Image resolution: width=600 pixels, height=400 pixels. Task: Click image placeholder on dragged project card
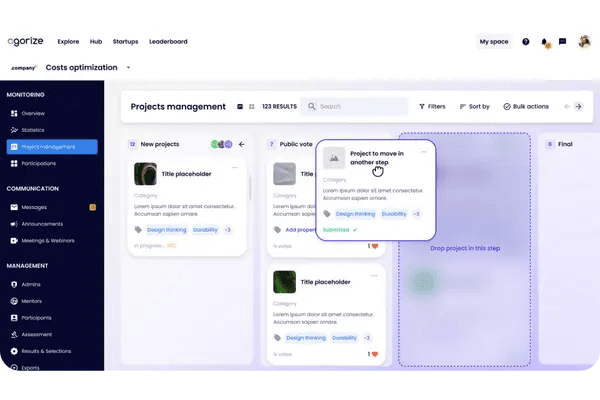pyautogui.click(x=334, y=158)
